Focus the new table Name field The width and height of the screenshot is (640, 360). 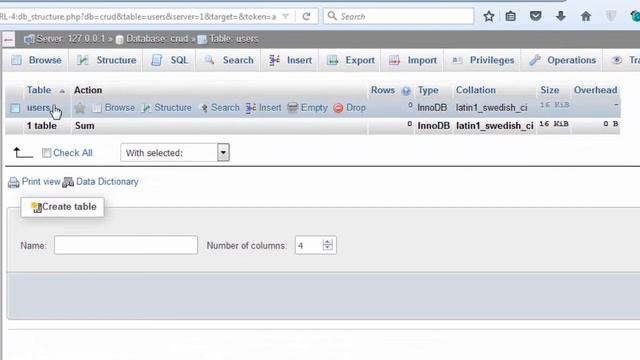coord(126,245)
